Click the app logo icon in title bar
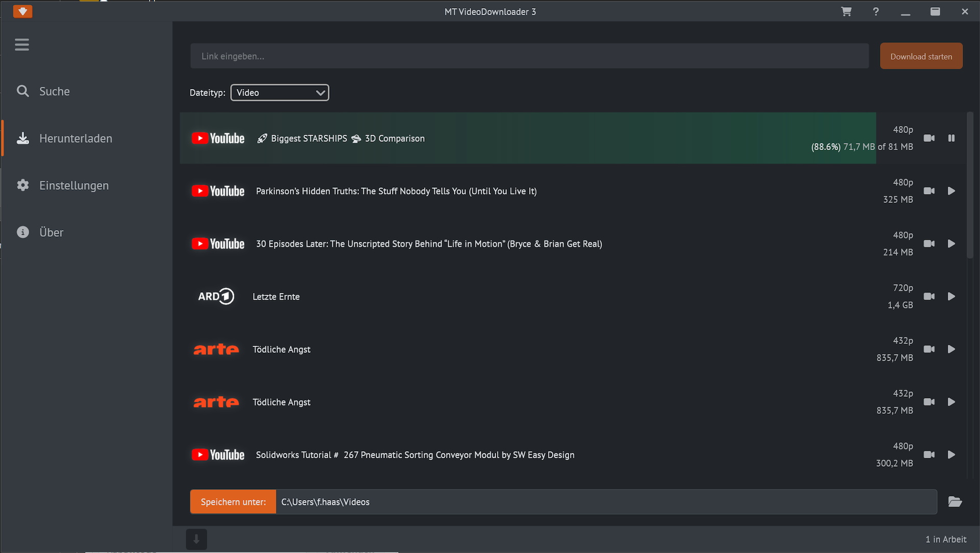This screenshot has width=980, height=553. pyautogui.click(x=22, y=11)
